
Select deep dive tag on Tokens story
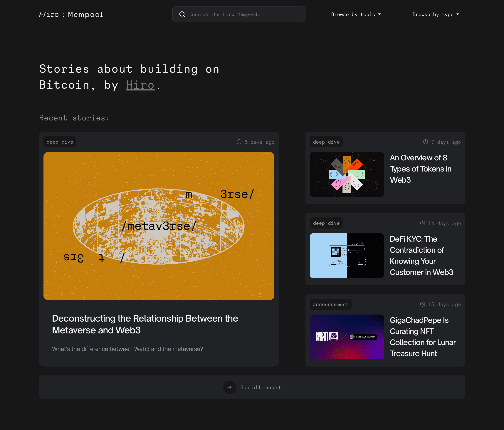click(x=326, y=142)
